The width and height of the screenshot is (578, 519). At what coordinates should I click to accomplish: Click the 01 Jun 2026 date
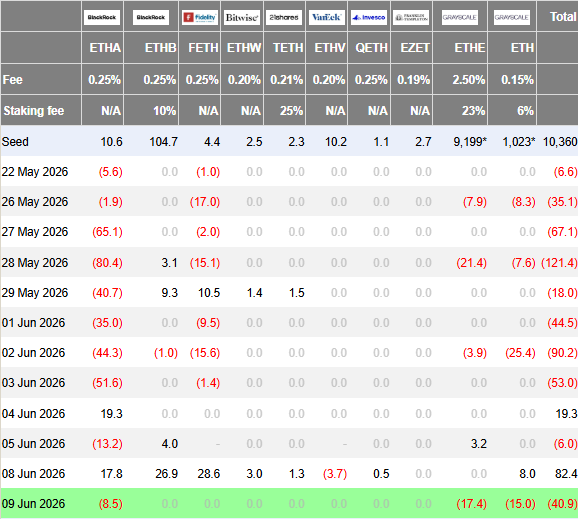(x=34, y=323)
